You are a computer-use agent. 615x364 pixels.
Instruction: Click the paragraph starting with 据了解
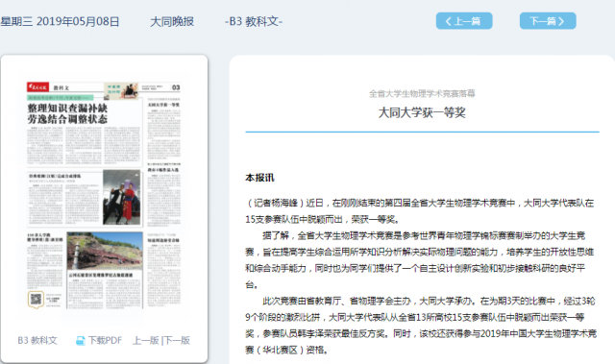[420, 260]
